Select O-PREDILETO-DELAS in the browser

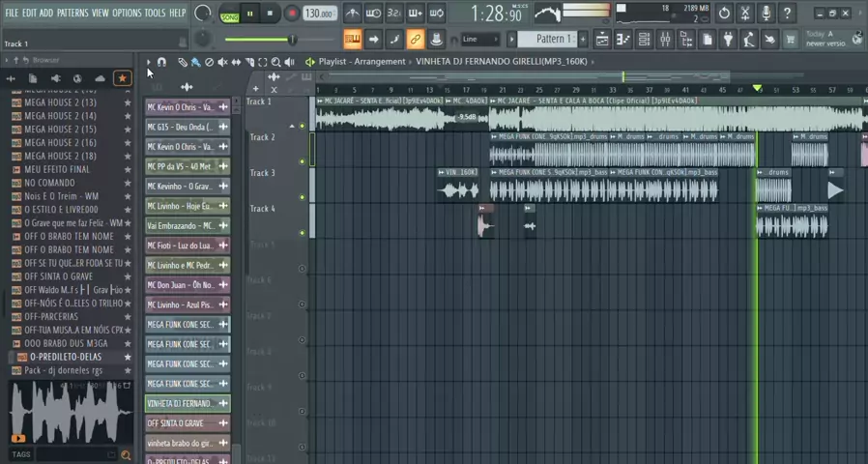tap(65, 357)
